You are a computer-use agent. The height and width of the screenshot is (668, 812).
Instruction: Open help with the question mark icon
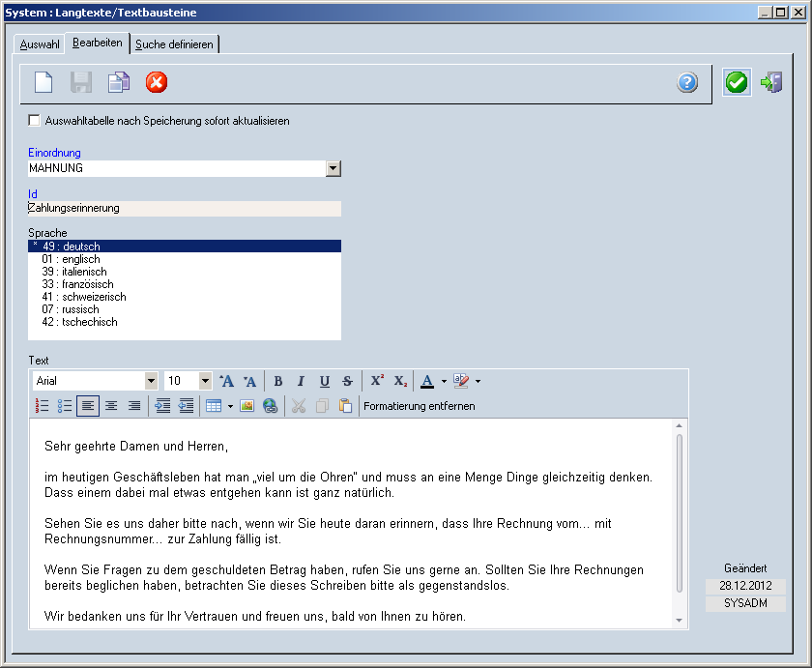pos(687,82)
